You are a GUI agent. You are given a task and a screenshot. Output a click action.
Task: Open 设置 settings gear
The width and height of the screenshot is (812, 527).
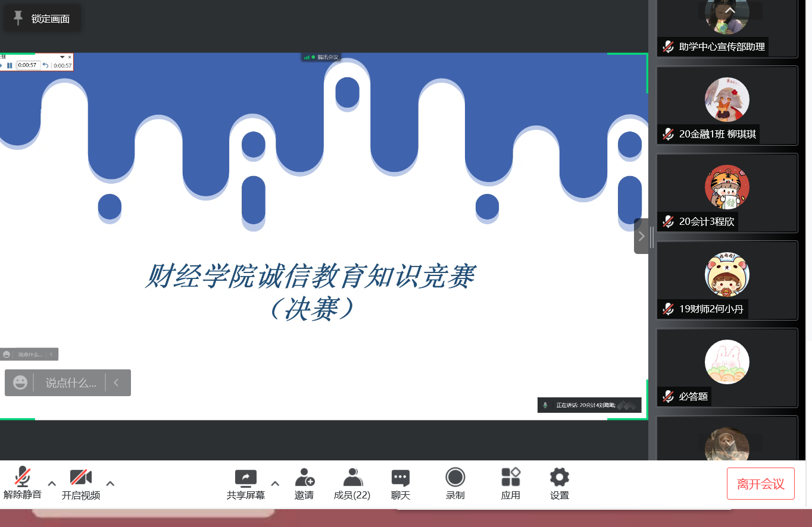pyautogui.click(x=559, y=478)
